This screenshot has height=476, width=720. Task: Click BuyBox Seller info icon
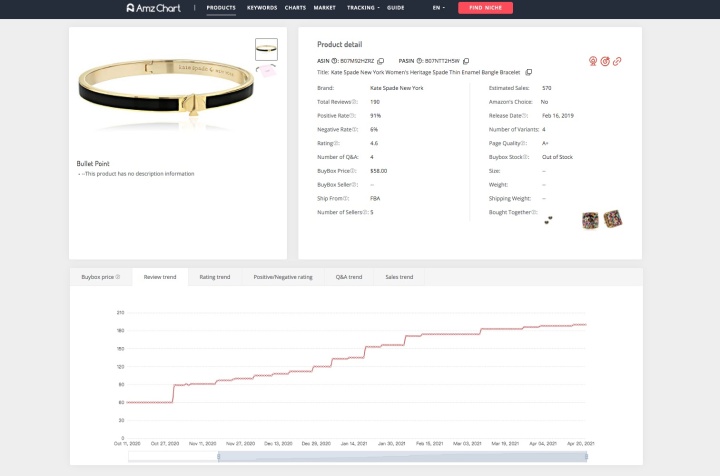point(354,185)
